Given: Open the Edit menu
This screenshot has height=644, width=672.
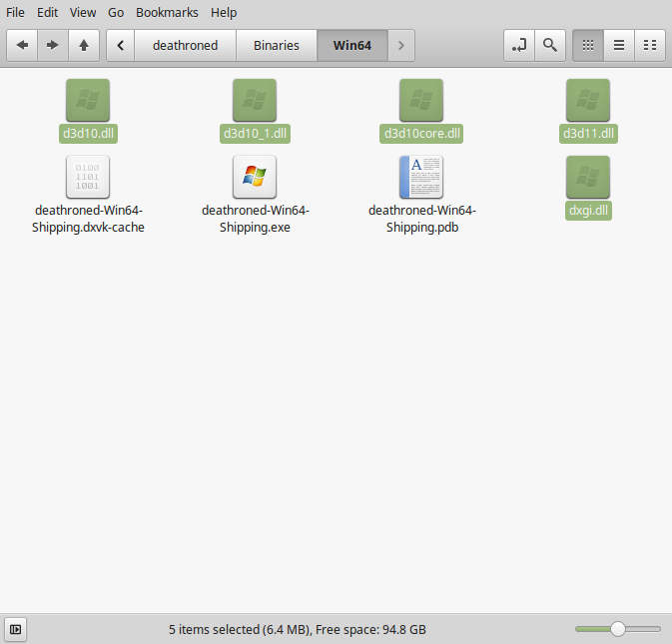Looking at the screenshot, I should point(47,12).
